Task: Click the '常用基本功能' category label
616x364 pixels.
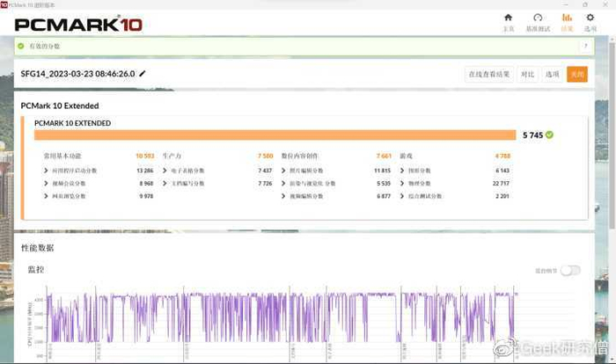Action: pos(62,156)
